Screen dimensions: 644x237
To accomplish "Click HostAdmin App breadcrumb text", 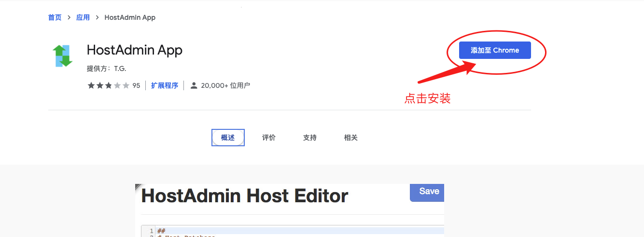I will 130,17.
